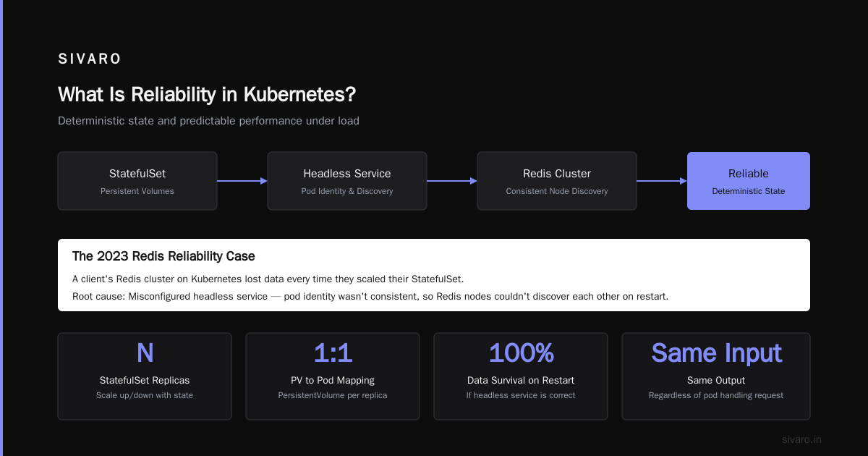
Task: Click the SIVARO brand logo text
Action: coord(90,59)
